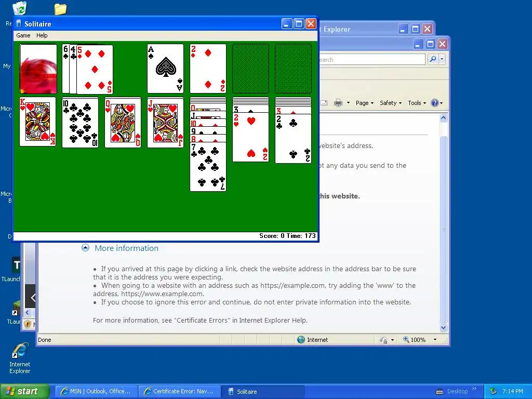Select the seven of clubs card
Screen dimensions: 532x399
208,167
